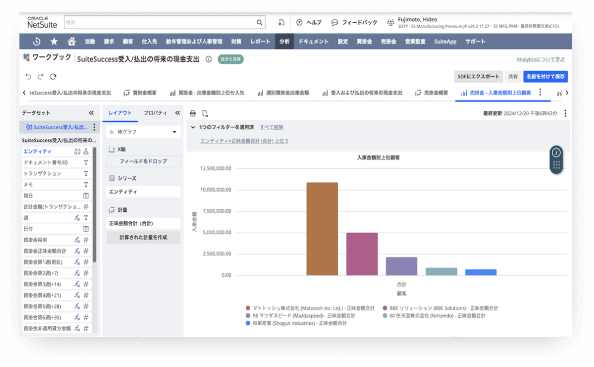Open the role switcher icon beside Fujimoto, Hideo
This screenshot has width=594, height=367.
[390, 22]
